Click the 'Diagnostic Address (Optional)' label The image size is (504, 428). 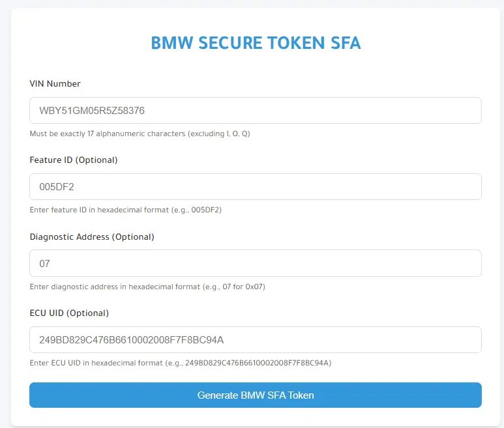92,236
